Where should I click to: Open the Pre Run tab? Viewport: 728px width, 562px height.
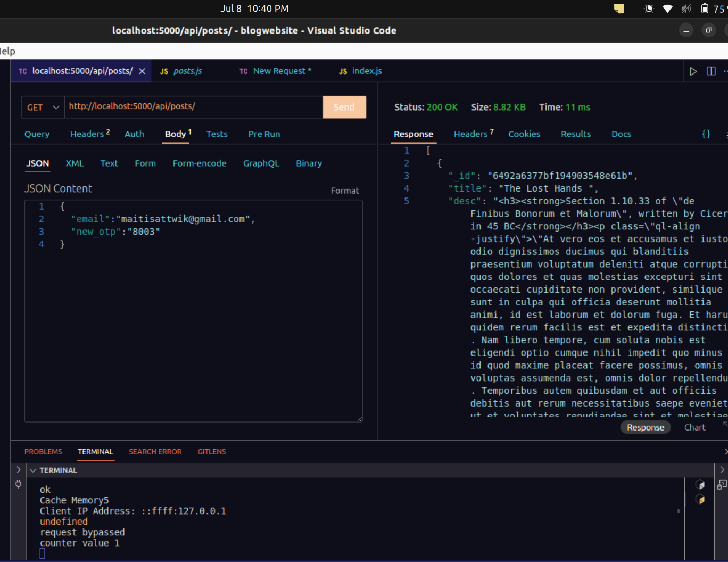tap(264, 134)
